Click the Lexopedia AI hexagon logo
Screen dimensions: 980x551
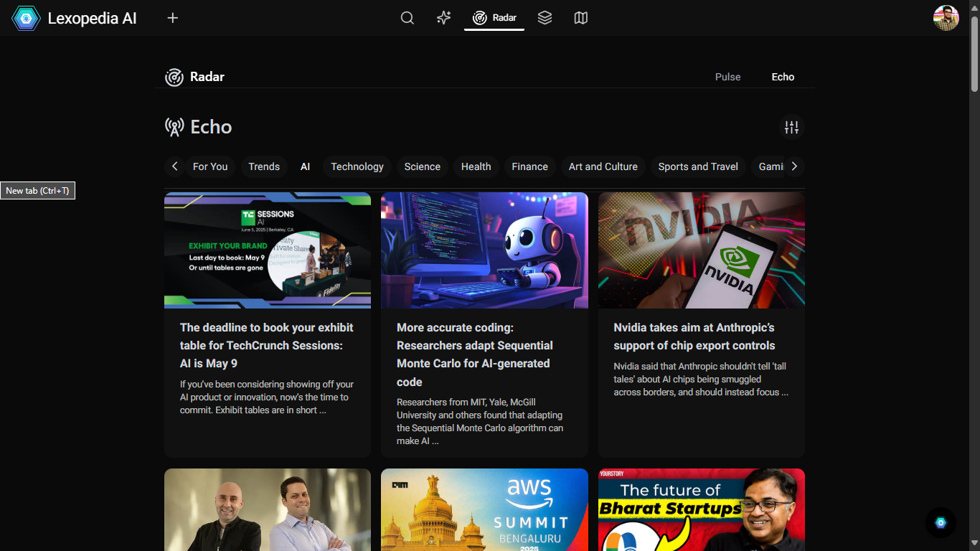26,18
